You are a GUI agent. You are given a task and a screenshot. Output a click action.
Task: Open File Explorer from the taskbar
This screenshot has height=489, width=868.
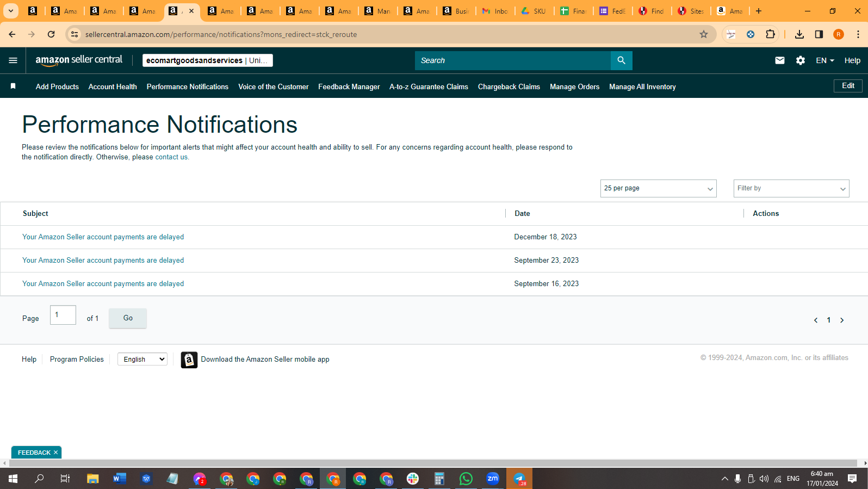point(92,479)
